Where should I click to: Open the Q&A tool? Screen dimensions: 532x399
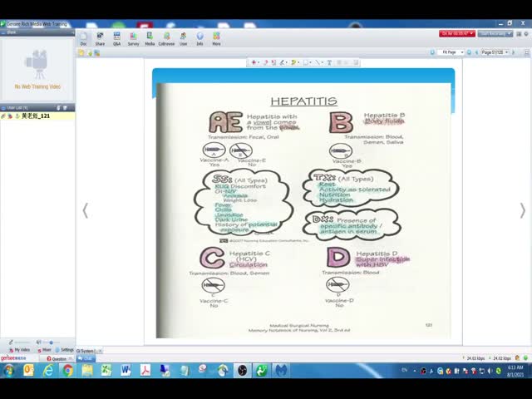coord(116,38)
